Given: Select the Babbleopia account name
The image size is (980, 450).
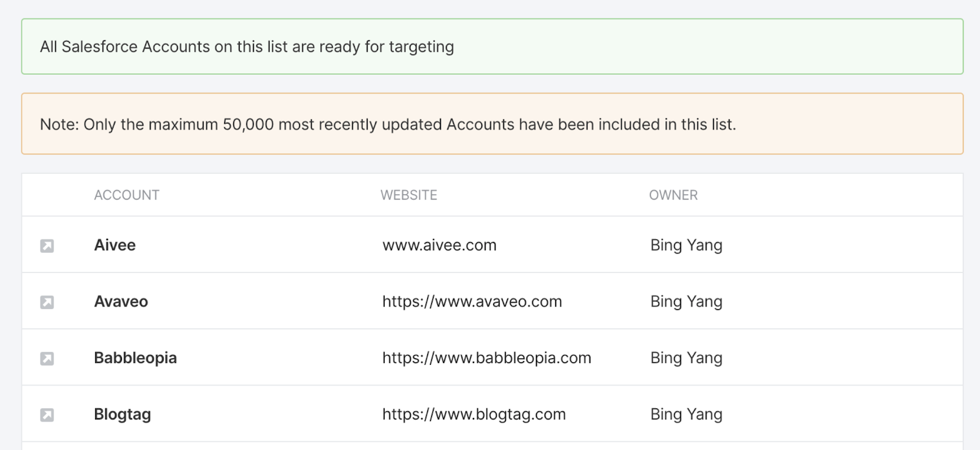Looking at the screenshot, I should [x=135, y=358].
